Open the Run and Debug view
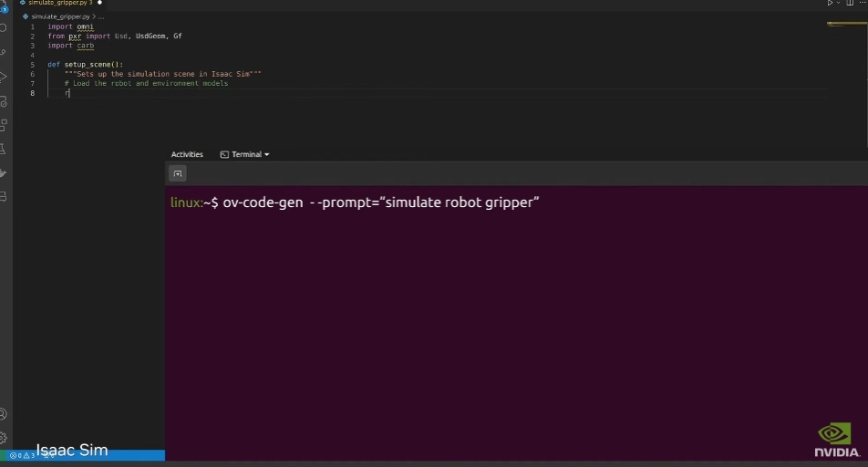Image resolution: width=868 pixels, height=467 pixels. pyautogui.click(x=4, y=78)
